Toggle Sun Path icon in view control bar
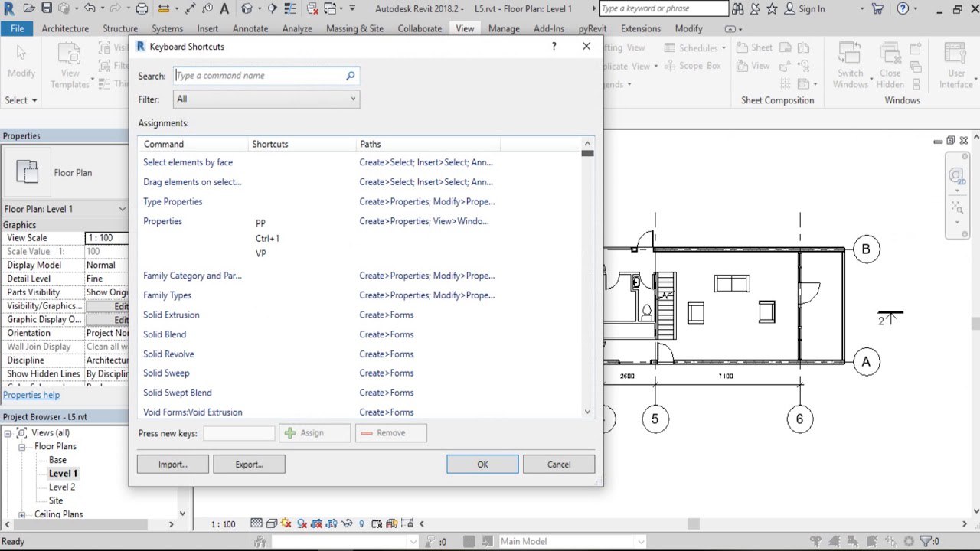Viewport: 980px width, 551px height. click(x=286, y=524)
